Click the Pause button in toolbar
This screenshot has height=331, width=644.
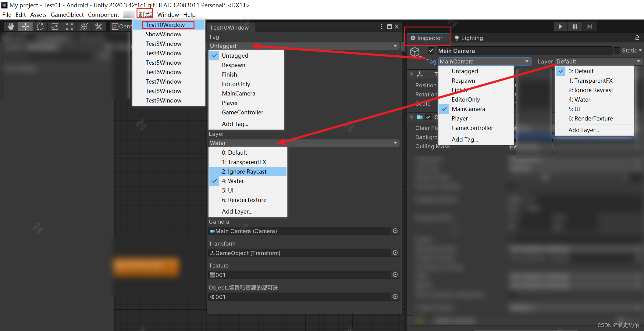(x=575, y=27)
